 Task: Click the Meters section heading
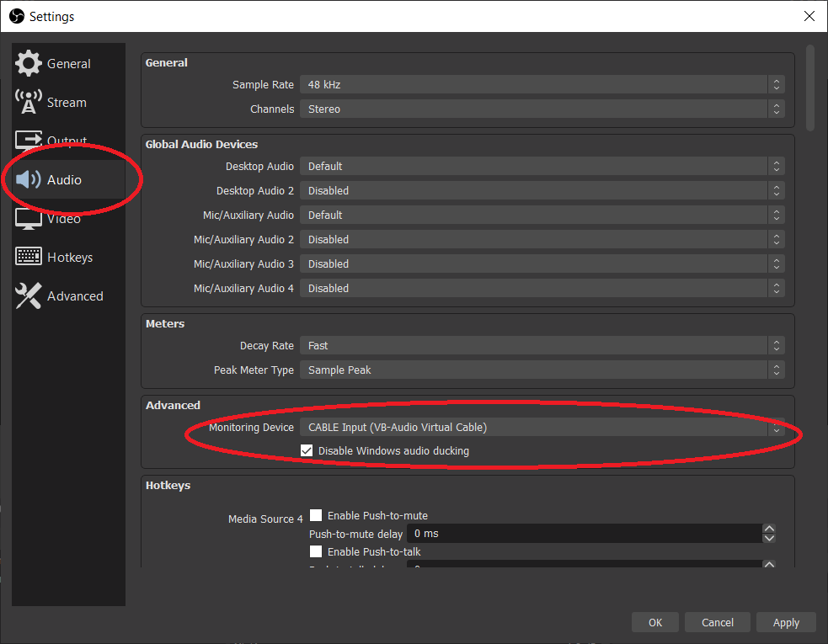click(165, 323)
